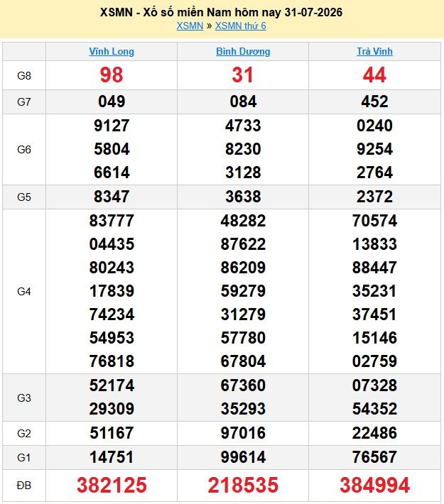Image resolution: width=444 pixels, height=504 pixels.
Task: Select G6 number 9127
Action: pos(112,126)
